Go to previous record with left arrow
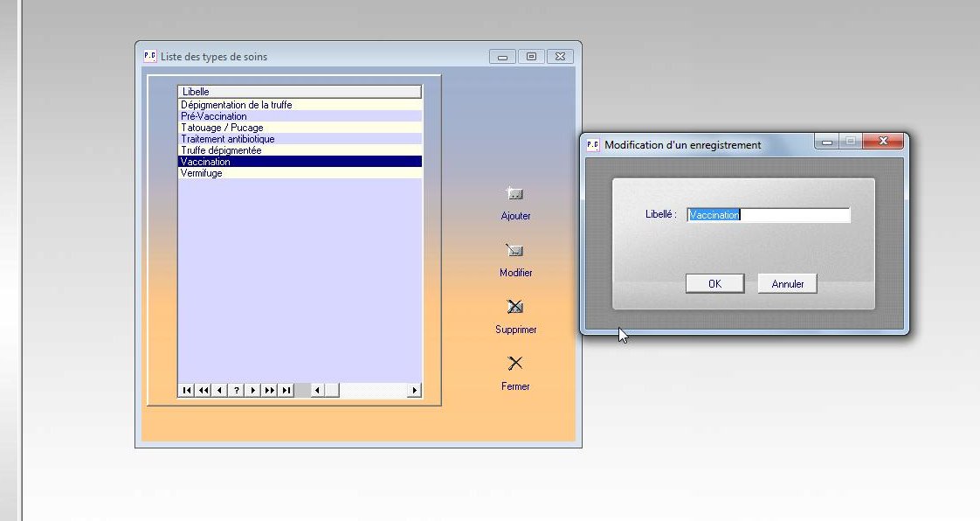The height and width of the screenshot is (521, 980). click(x=220, y=391)
